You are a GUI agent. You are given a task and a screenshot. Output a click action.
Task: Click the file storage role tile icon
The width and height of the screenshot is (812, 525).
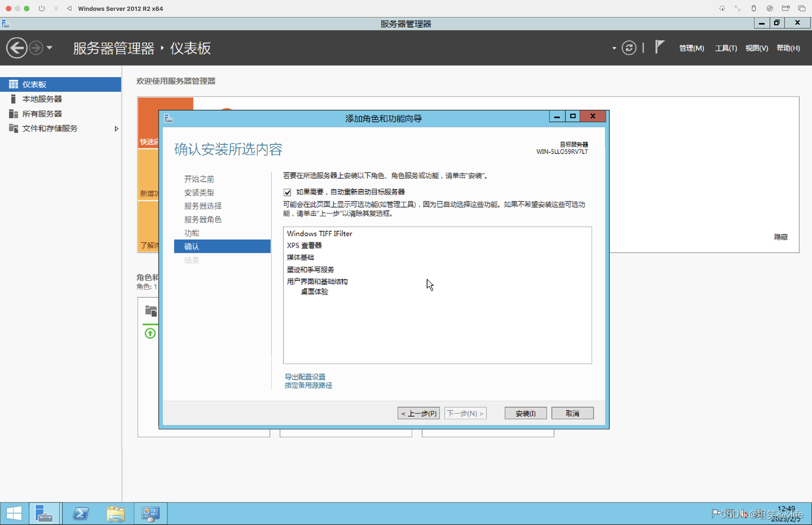(151, 311)
